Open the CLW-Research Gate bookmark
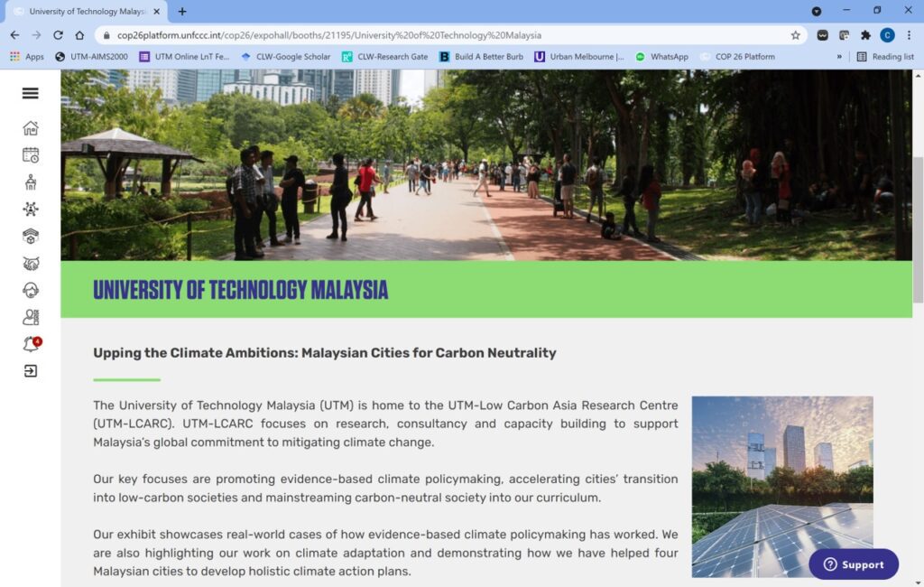Image resolution: width=924 pixels, height=587 pixels. click(384, 57)
